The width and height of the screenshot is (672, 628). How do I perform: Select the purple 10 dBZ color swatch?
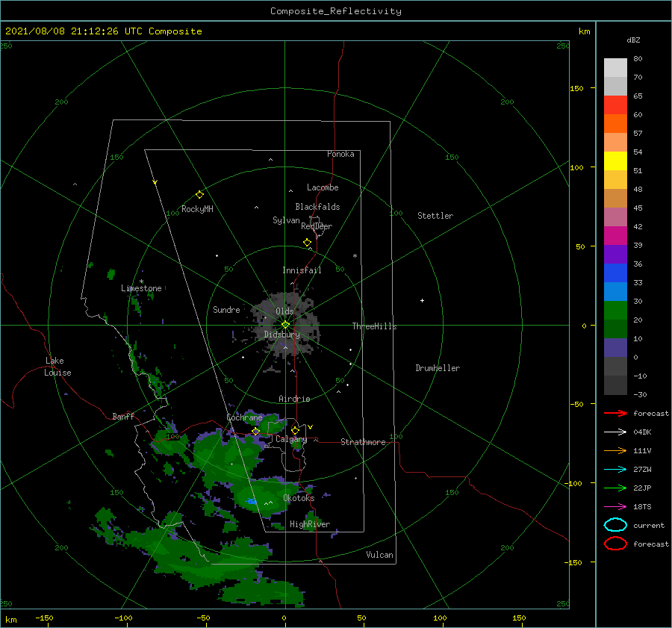click(615, 348)
